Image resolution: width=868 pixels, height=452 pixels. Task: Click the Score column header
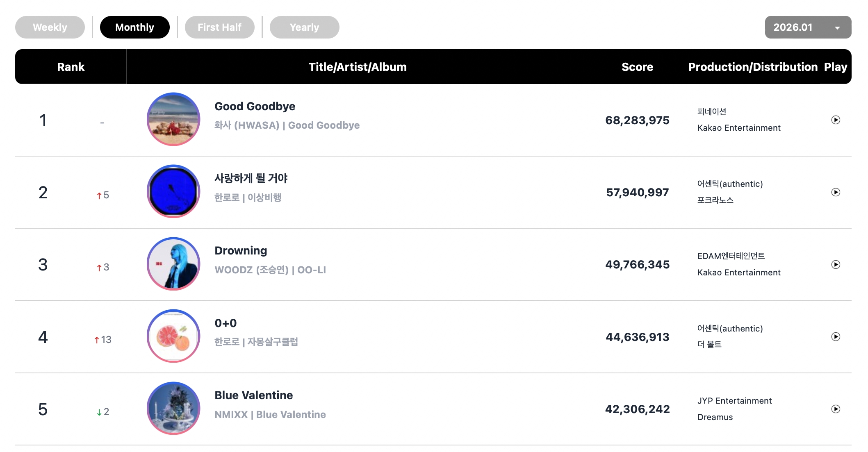coord(637,67)
